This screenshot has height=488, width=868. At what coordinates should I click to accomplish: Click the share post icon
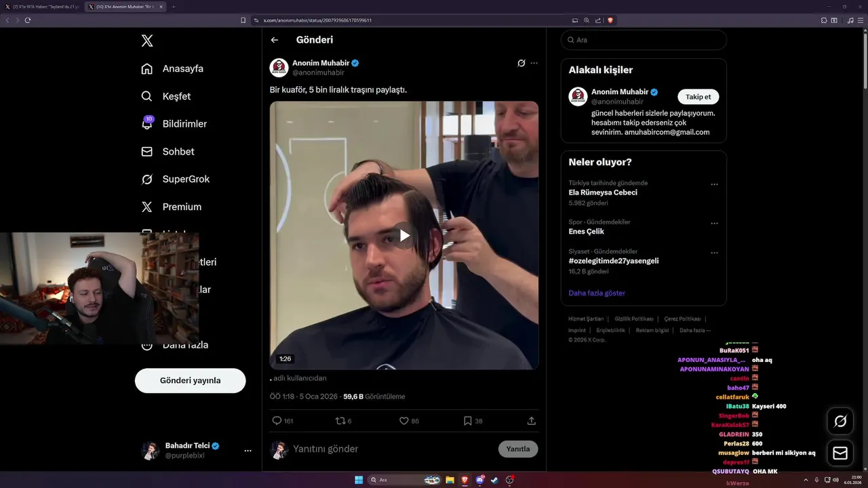click(532, 421)
